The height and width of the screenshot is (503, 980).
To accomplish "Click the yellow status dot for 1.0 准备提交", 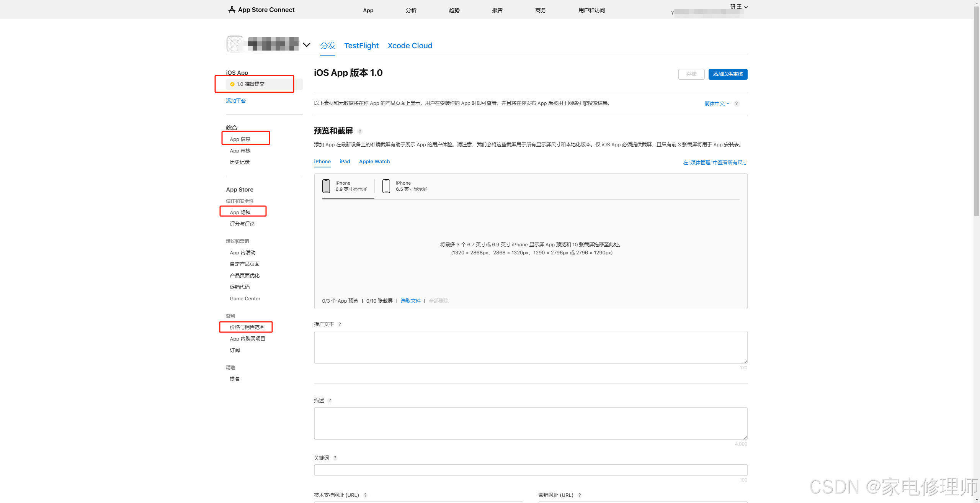I will coord(232,84).
